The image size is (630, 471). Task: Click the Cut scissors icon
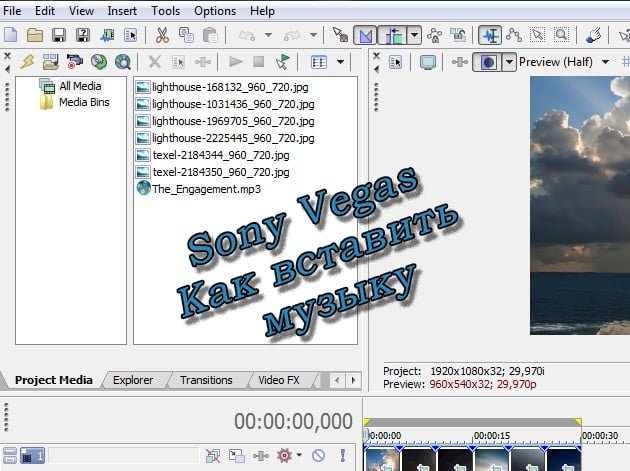pyautogui.click(x=162, y=35)
